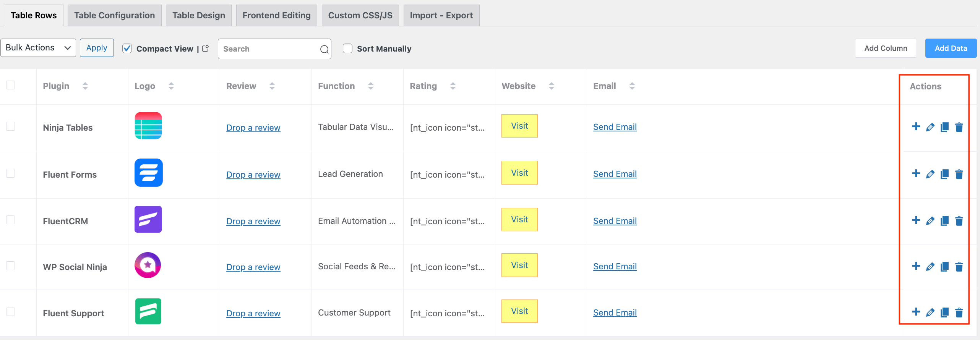The image size is (980, 340).
Task: Sort by the Rating column arrows
Action: tap(453, 86)
